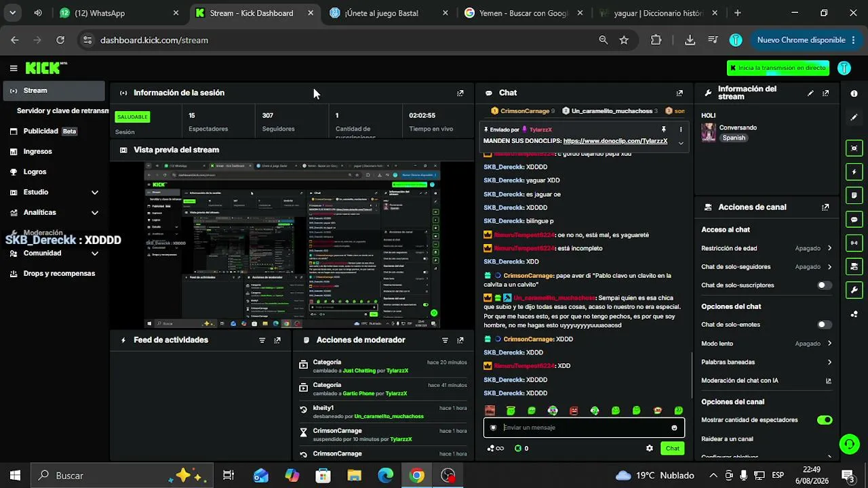868x488 pixels.
Task: Open Palabras baneadas settings
Action: (x=766, y=363)
